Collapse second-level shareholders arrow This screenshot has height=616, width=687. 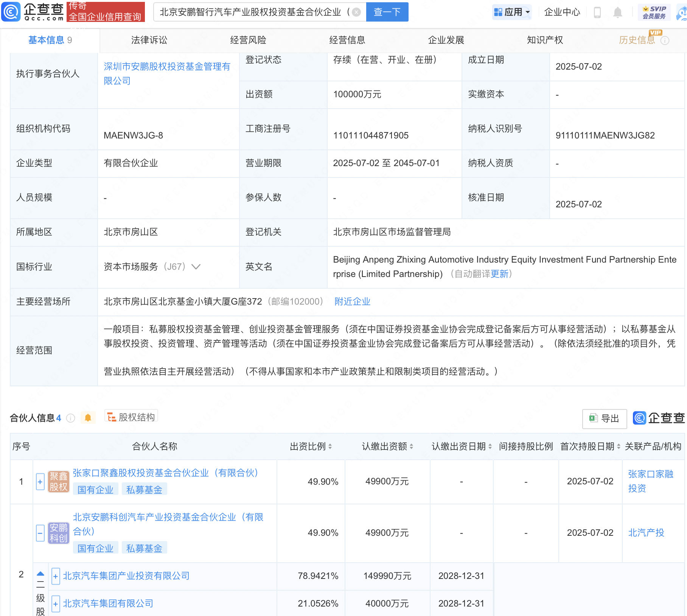pos(40,574)
